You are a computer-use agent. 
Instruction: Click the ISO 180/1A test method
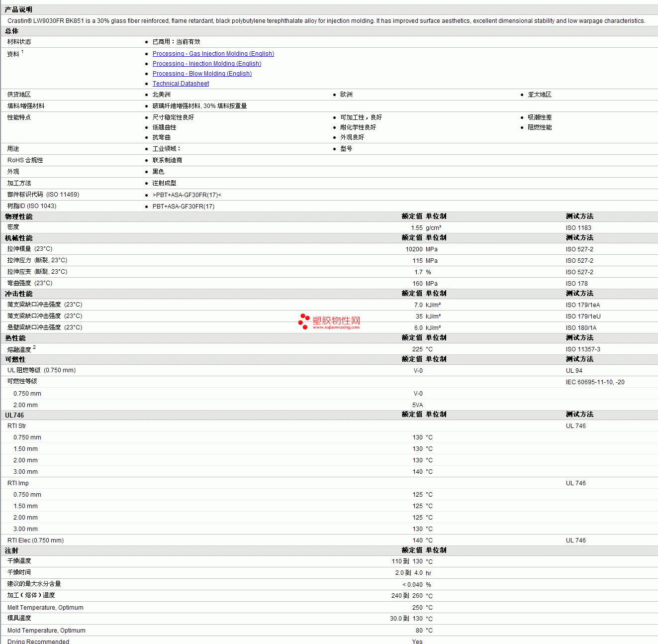point(581,328)
